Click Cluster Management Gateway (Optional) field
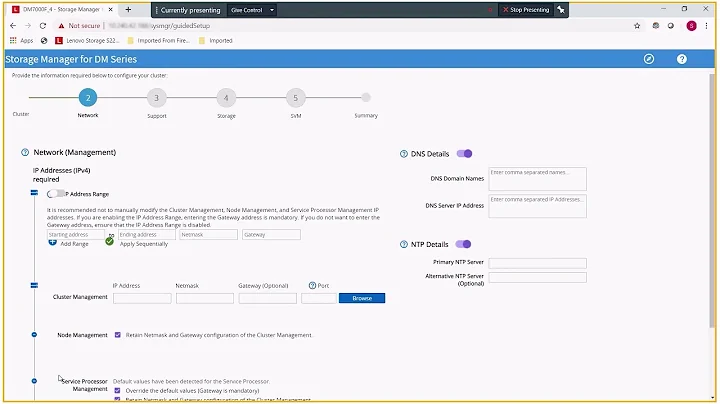 coord(267,298)
